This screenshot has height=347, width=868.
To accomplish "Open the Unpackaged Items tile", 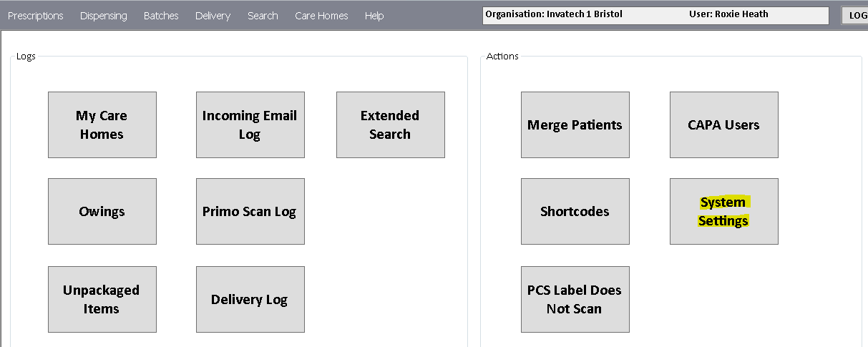I will (x=102, y=299).
